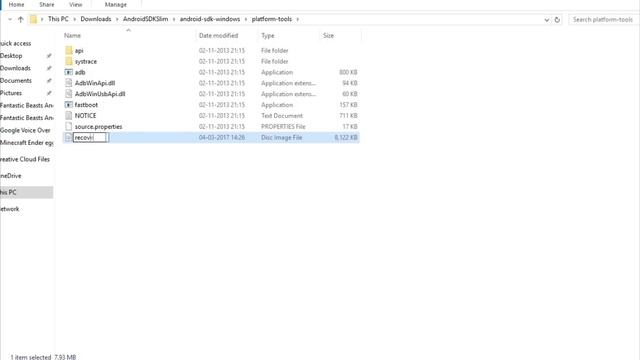Open Creative Cloud Files in sidebar

[x=25, y=159]
